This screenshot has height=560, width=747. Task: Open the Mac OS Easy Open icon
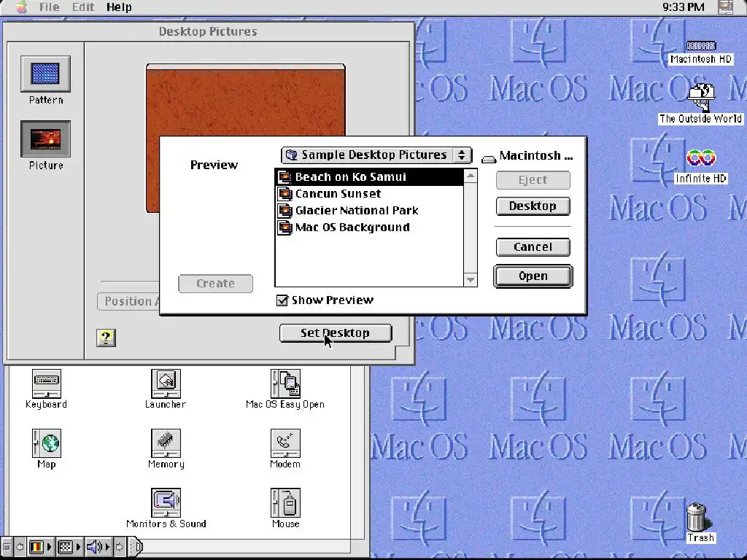285,384
